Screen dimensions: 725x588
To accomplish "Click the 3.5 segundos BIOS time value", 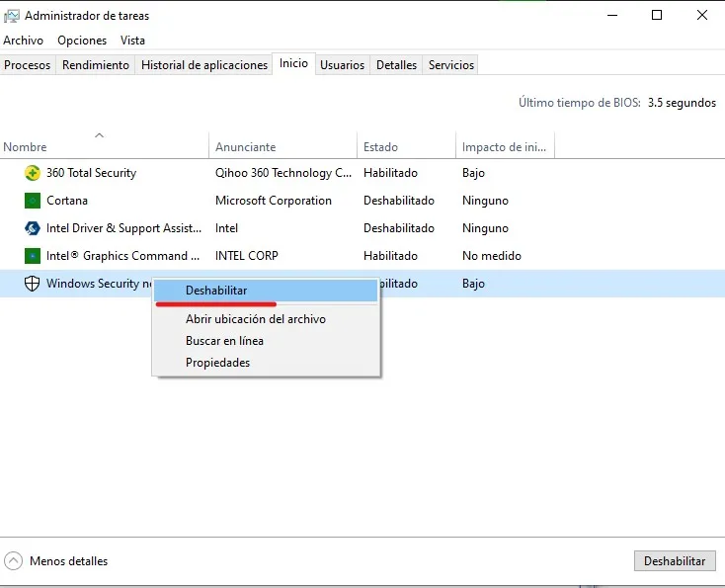I will point(682,103).
